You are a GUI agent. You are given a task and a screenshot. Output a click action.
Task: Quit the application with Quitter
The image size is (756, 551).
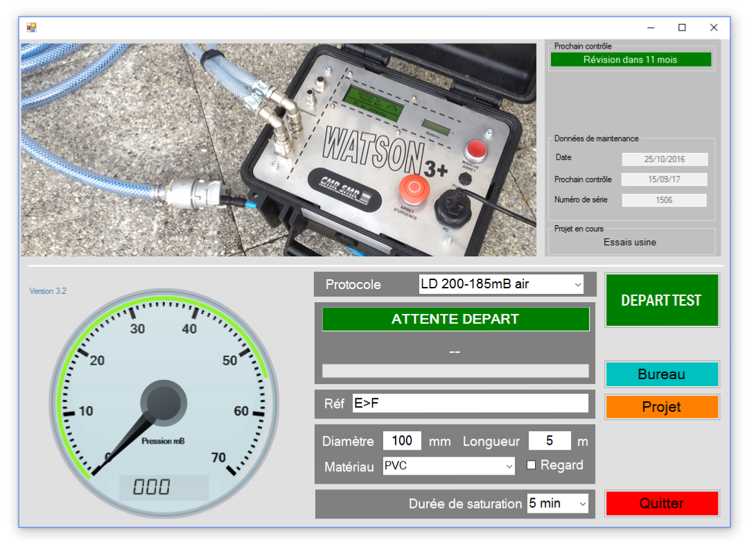[662, 503]
